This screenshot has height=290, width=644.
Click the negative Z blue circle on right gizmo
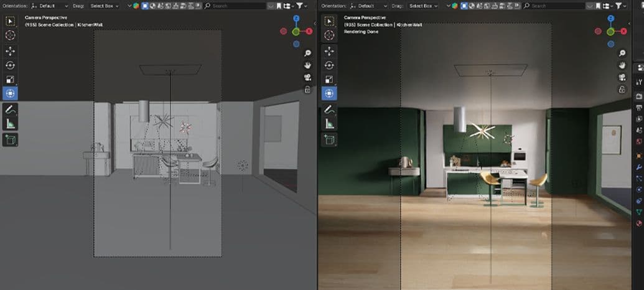point(611,44)
